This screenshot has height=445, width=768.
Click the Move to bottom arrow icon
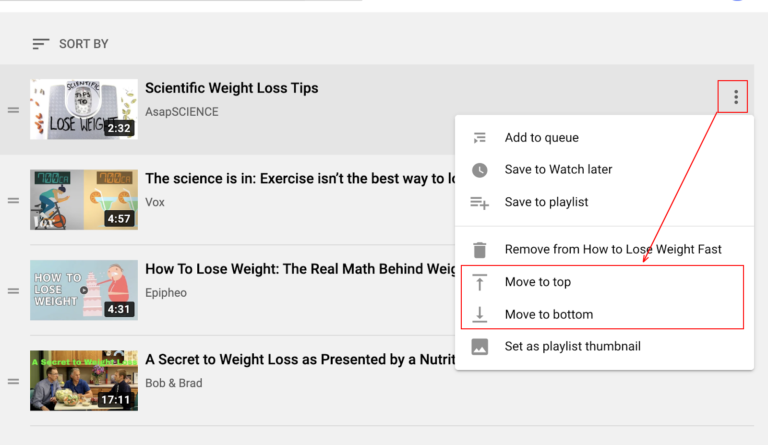click(480, 314)
